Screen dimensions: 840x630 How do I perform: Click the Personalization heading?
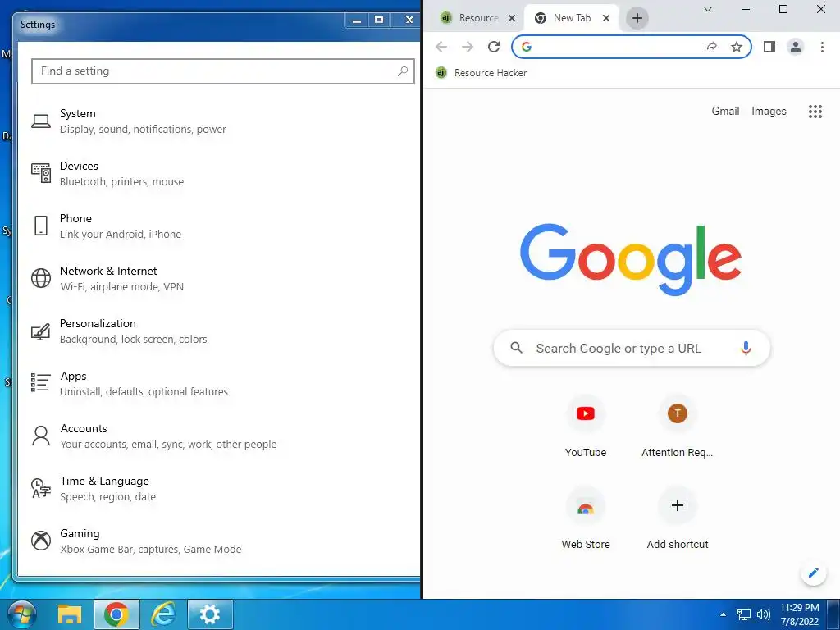98,323
